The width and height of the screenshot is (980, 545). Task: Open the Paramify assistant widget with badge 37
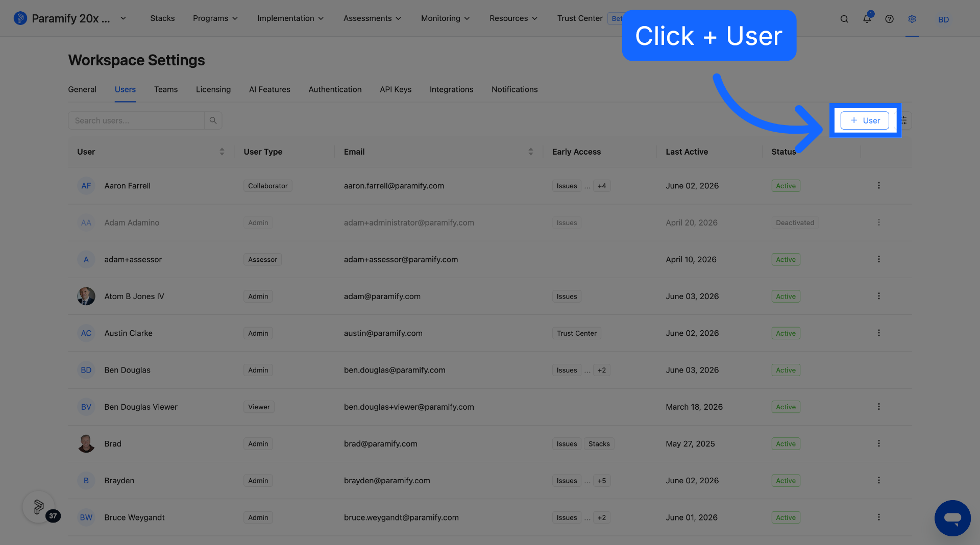point(39,507)
